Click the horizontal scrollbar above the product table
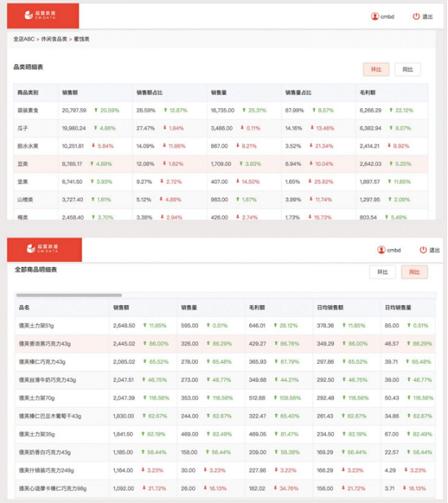 click(x=68, y=295)
